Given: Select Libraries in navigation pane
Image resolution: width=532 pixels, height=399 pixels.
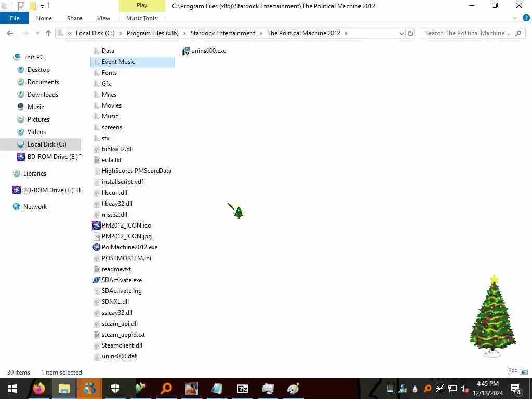Looking at the screenshot, I should coord(35,174).
